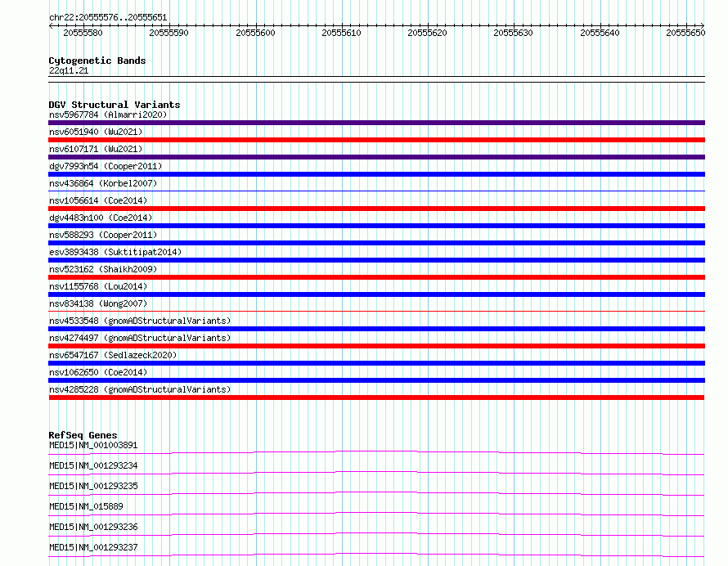Click the nsv1155768 (Lou2014) label
This screenshot has height=566, width=728.
[x=98, y=286]
